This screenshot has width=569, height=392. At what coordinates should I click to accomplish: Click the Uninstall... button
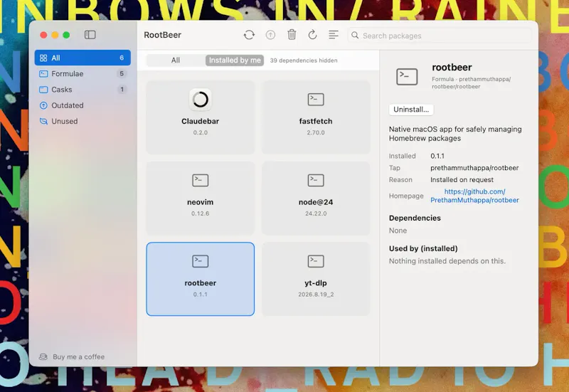411,110
